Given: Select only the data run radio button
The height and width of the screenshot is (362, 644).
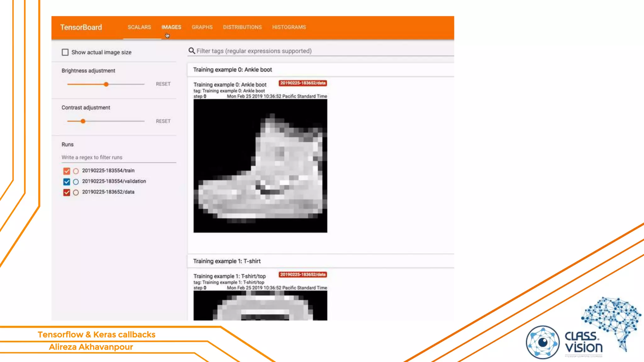Looking at the screenshot, I should [x=76, y=192].
